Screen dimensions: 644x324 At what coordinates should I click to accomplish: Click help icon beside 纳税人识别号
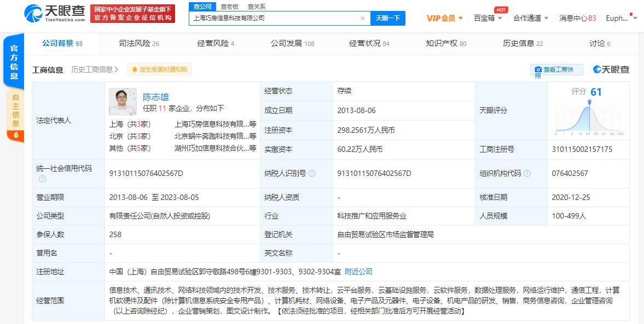pyautogui.click(x=312, y=174)
